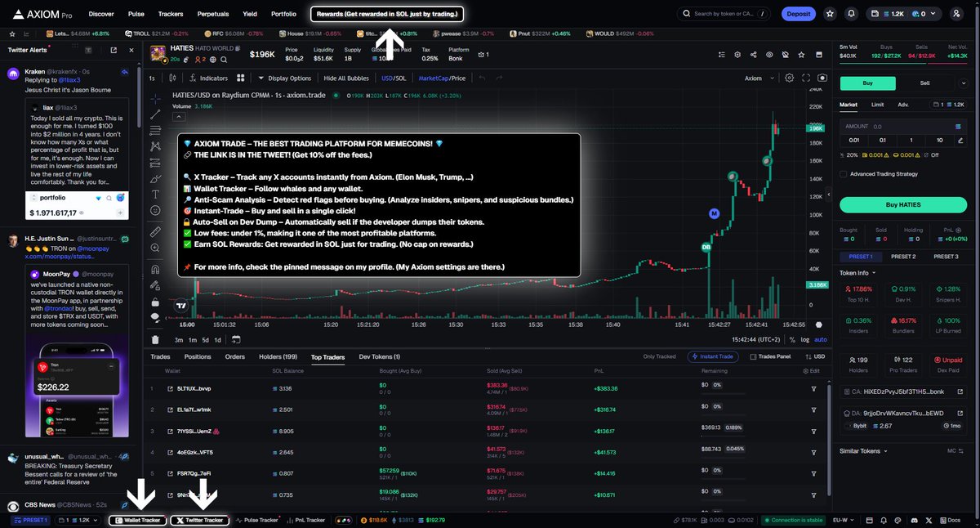This screenshot has height=528, width=980.
Task: Click the Deposit button
Action: coord(798,14)
